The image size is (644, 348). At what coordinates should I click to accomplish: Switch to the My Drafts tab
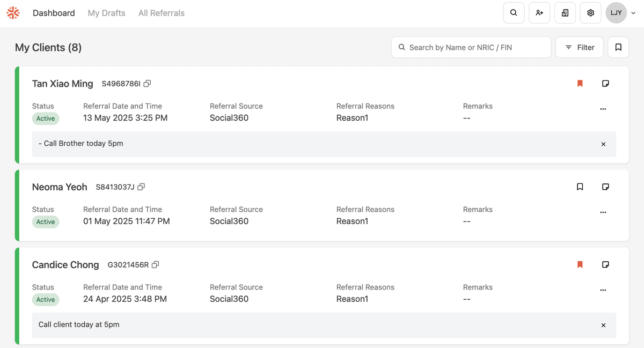pos(107,13)
